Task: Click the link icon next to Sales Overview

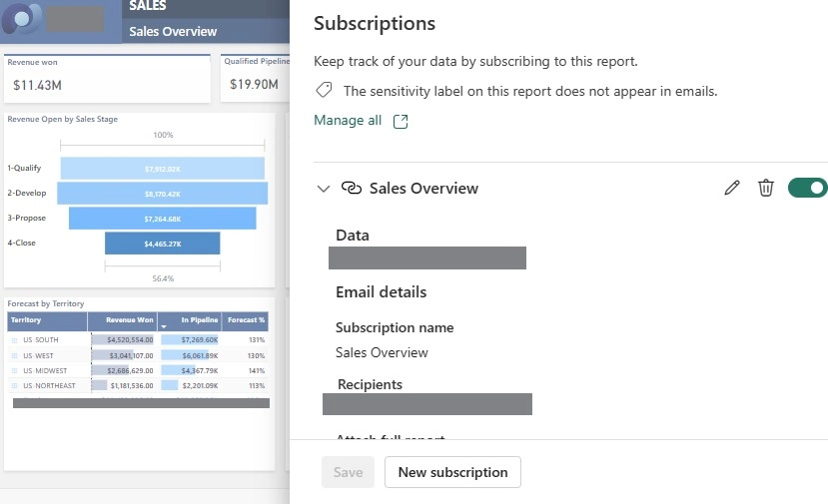Action: tap(352, 188)
